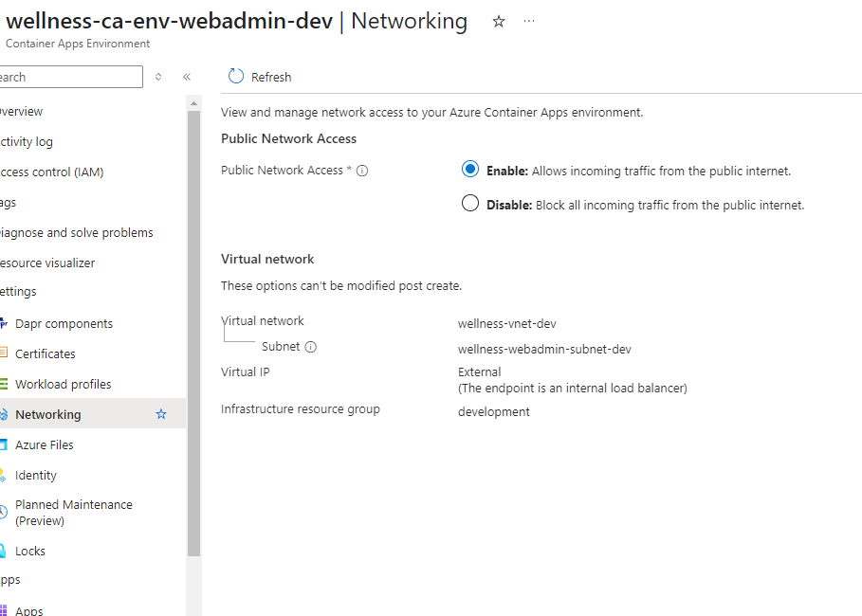Click the sidebar search input field
862x616 pixels.
[71, 77]
